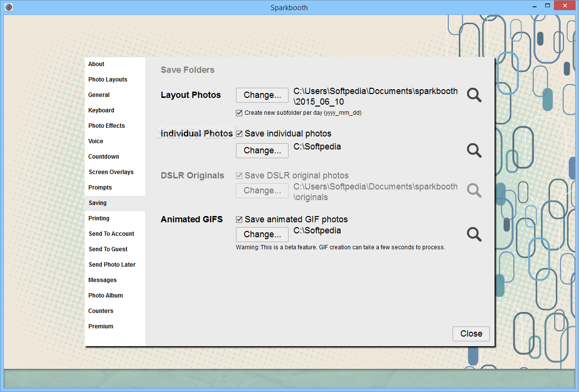Select the Prompts section
Viewport: 579px width, 392px height.
click(x=115, y=188)
